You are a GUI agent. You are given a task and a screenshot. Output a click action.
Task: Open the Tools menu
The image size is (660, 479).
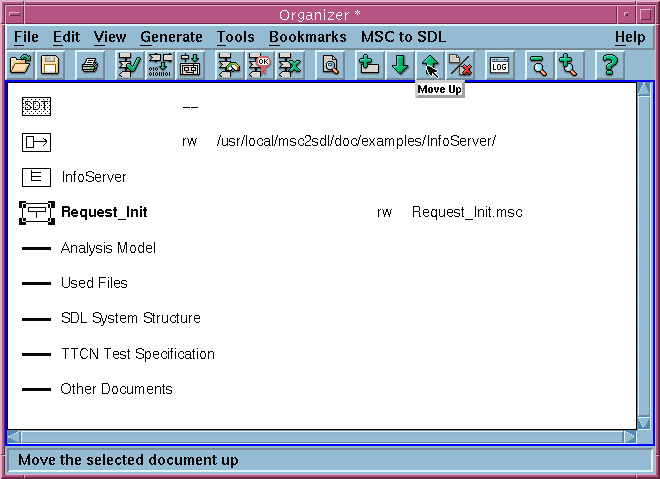[x=235, y=37]
